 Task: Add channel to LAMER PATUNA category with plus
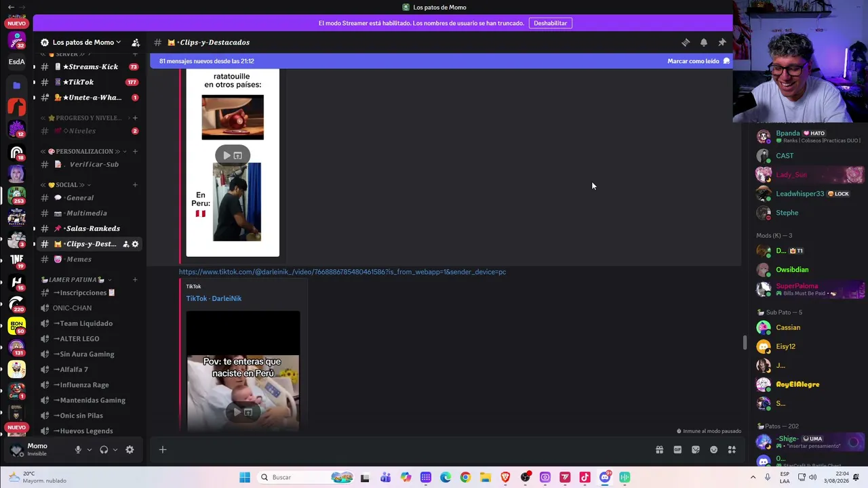(135, 279)
